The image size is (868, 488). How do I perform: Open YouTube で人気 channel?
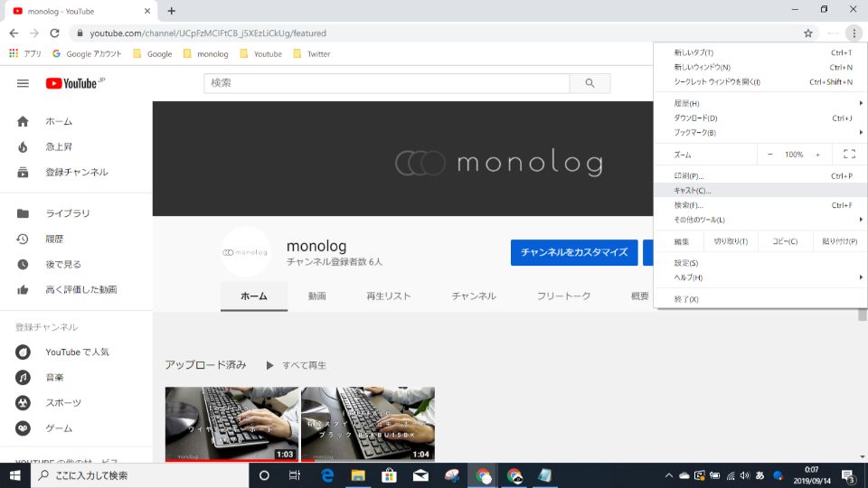click(76, 352)
